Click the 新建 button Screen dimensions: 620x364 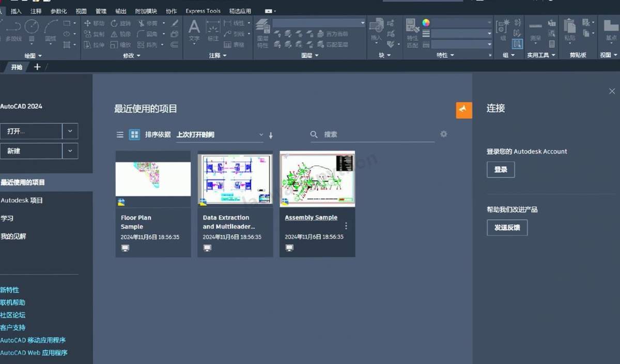(31, 151)
